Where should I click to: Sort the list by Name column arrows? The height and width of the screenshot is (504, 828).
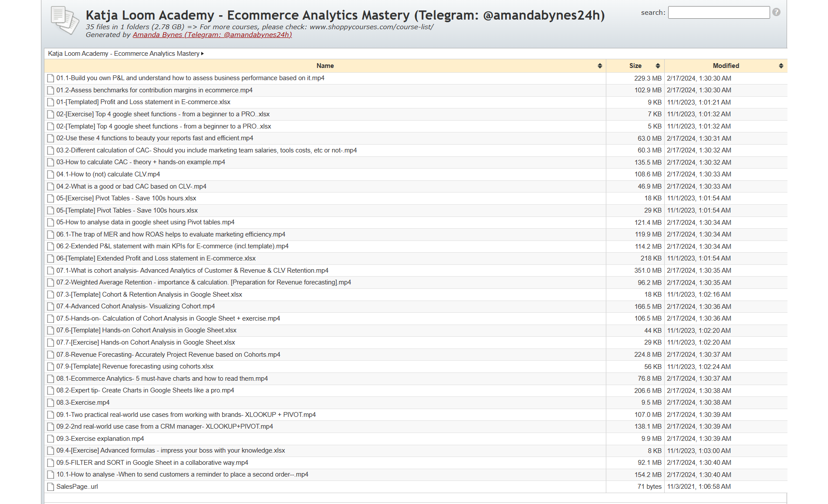[x=600, y=66]
